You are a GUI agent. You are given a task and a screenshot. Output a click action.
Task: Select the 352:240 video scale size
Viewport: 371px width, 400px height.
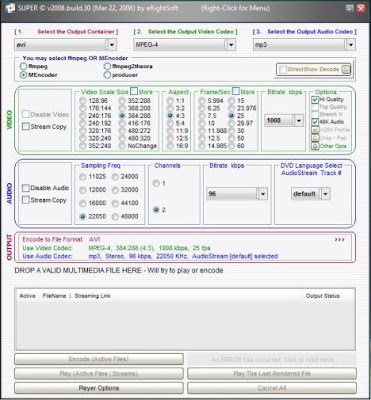pyautogui.click(x=83, y=146)
